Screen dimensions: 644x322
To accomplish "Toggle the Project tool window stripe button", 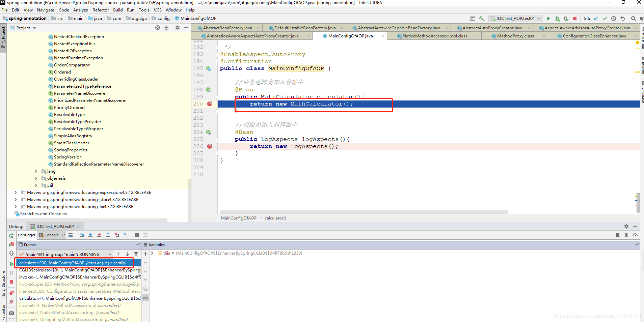I will (x=3, y=37).
